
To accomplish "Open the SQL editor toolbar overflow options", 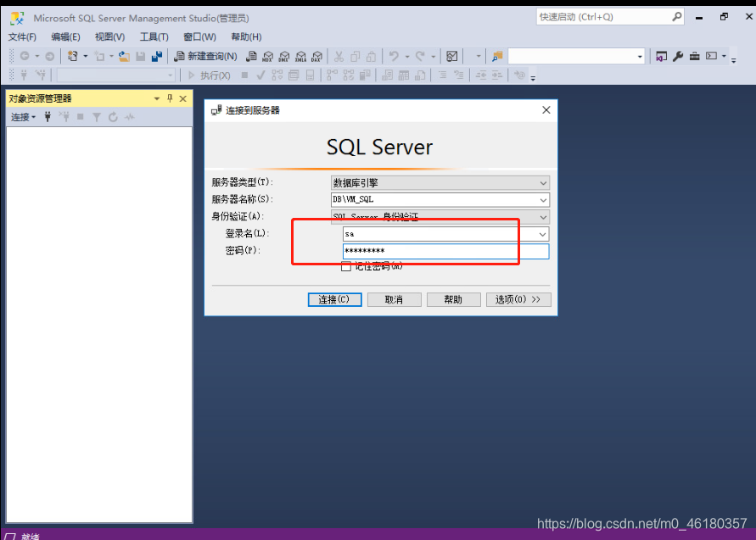I will (x=533, y=78).
